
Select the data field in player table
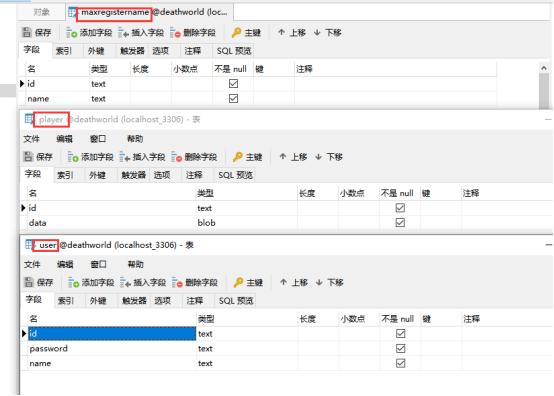pos(112,223)
